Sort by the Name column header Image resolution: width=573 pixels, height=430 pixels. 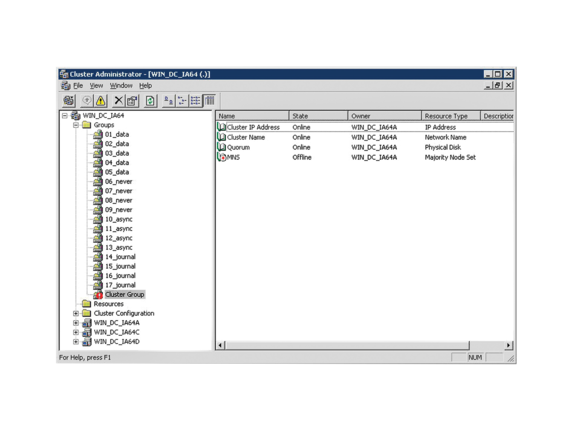(x=252, y=116)
